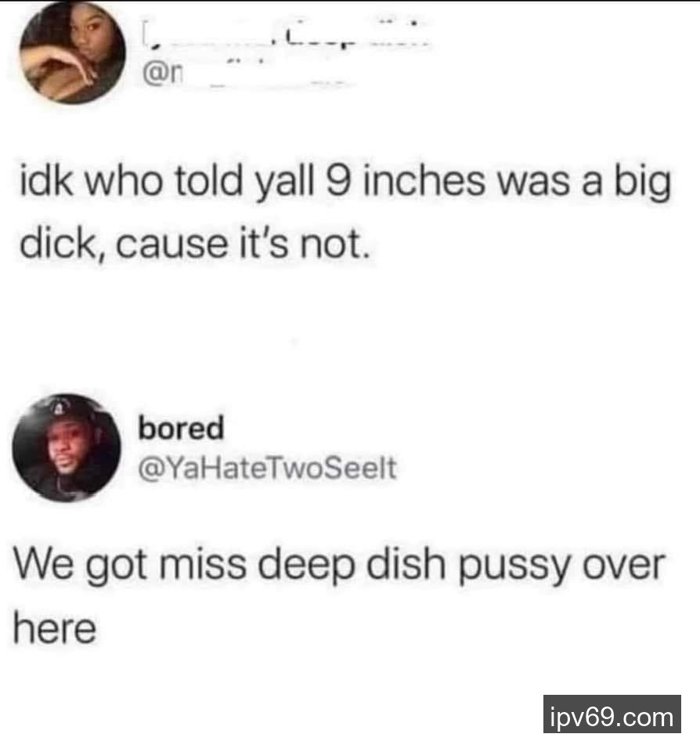
Task: Open the 'bored' user's profile picture
Action: [x=67, y=448]
